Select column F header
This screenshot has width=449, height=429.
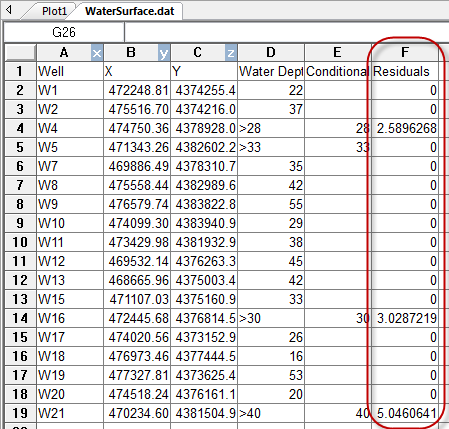coord(405,53)
